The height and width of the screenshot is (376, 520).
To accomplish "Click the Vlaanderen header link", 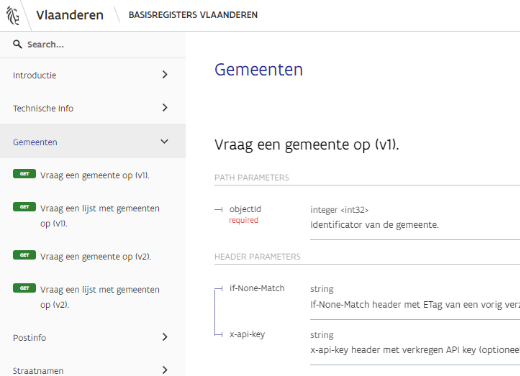I will (x=70, y=15).
